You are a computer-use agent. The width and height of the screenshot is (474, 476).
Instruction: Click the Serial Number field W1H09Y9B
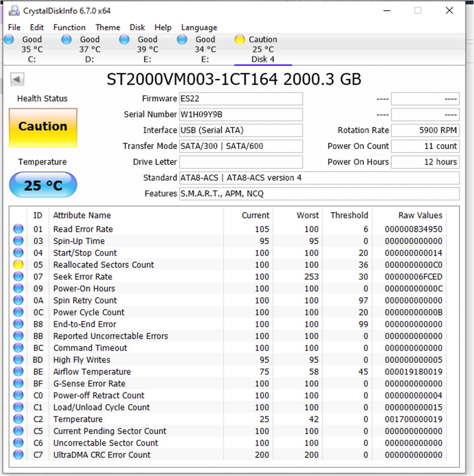(241, 114)
